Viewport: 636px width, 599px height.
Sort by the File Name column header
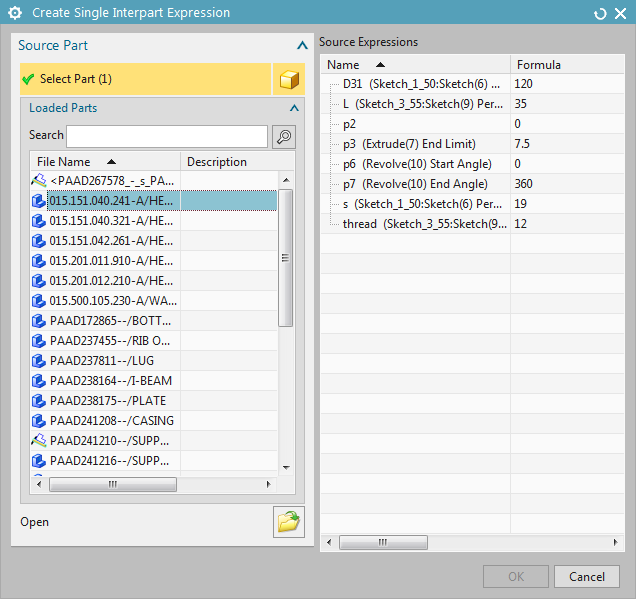(x=105, y=162)
